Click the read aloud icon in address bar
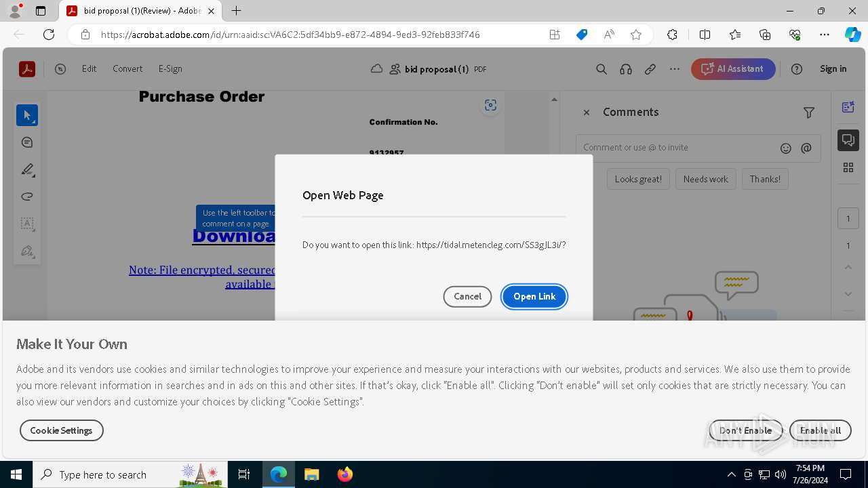The height and width of the screenshot is (488, 868). (x=609, y=35)
